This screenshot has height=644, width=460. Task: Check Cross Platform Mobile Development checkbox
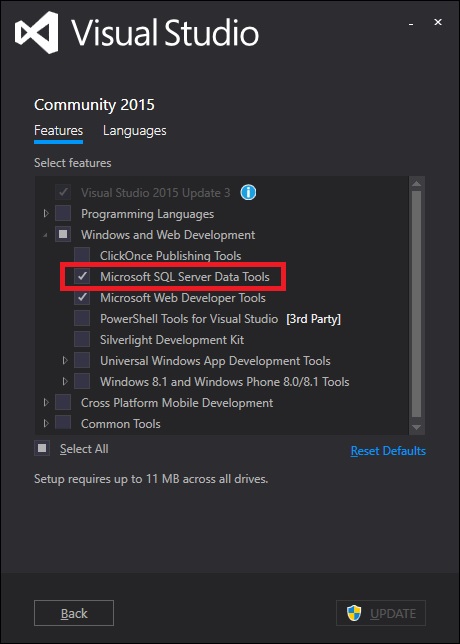63,402
